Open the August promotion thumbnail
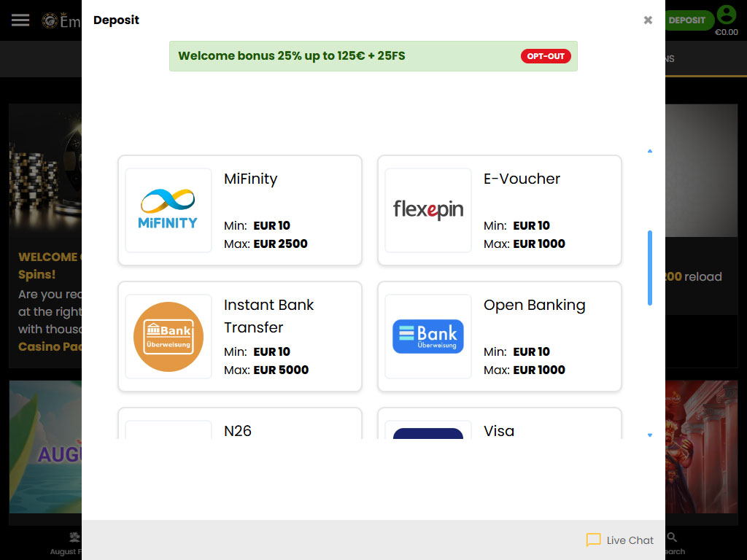The height and width of the screenshot is (560, 747). [46, 447]
